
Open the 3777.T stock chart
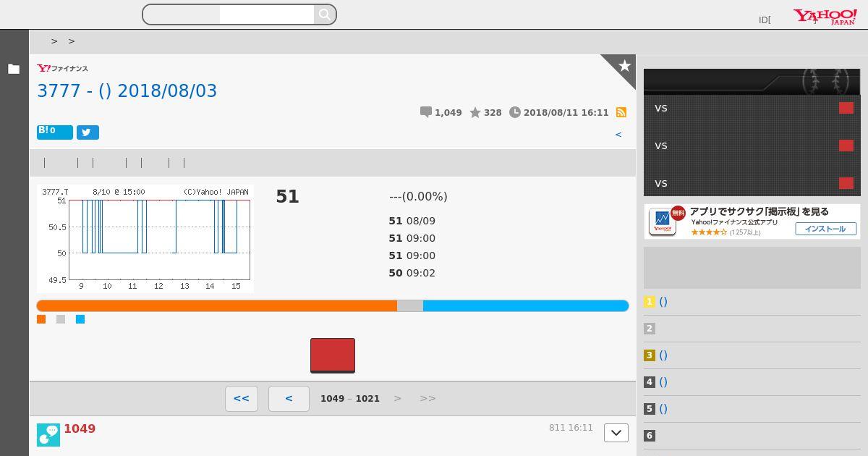[x=145, y=238]
